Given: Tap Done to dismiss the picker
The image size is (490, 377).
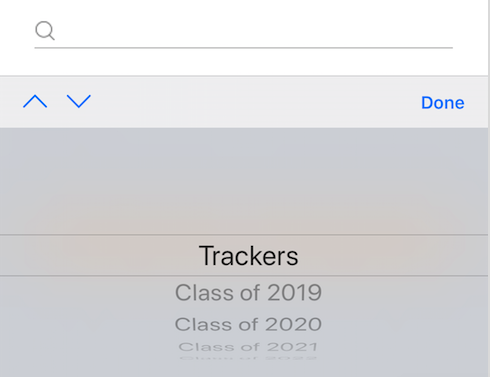Looking at the screenshot, I should (x=443, y=103).
